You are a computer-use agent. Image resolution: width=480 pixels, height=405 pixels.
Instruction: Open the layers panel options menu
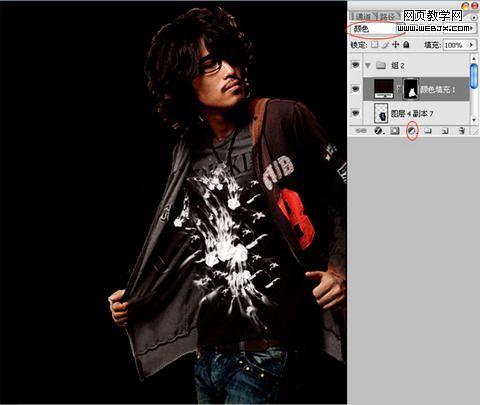[x=474, y=17]
